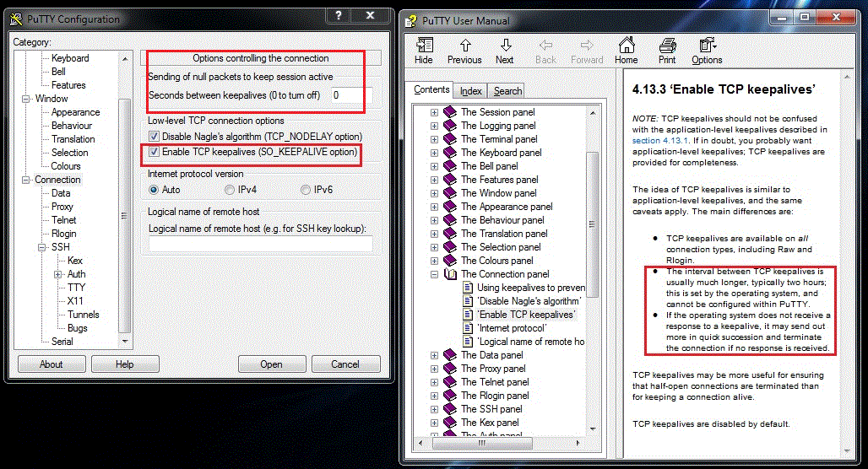The width and height of the screenshot is (868, 469).
Task: Select Keyboard in the category tree
Action: [70, 58]
